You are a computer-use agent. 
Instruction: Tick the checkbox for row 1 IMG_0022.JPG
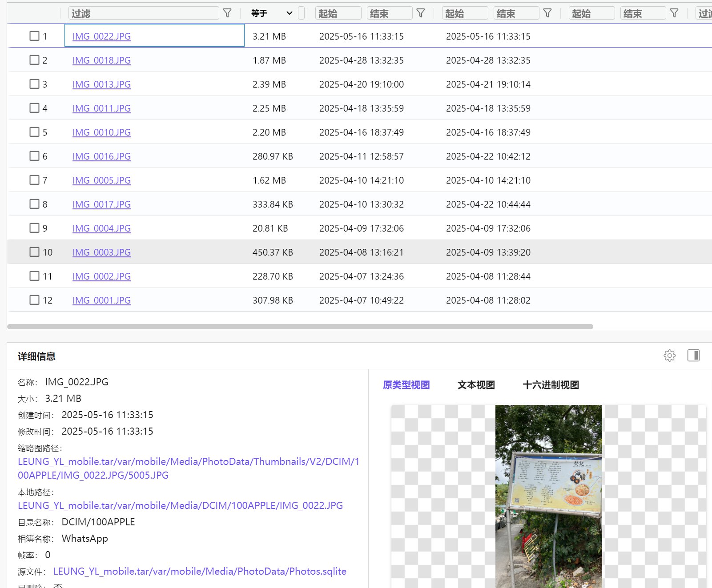click(34, 36)
